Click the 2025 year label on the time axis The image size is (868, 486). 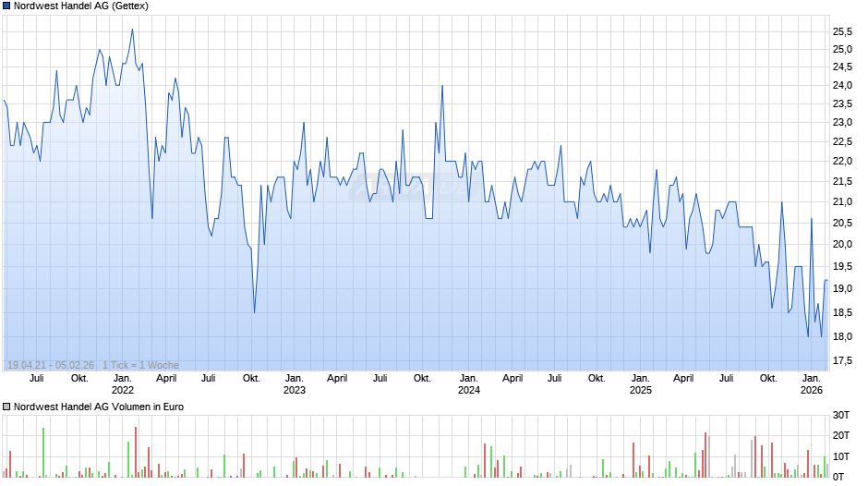tap(641, 390)
